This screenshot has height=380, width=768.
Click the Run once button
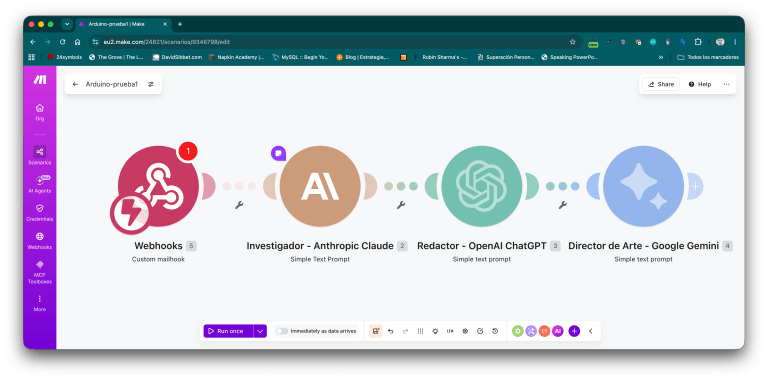coord(228,331)
